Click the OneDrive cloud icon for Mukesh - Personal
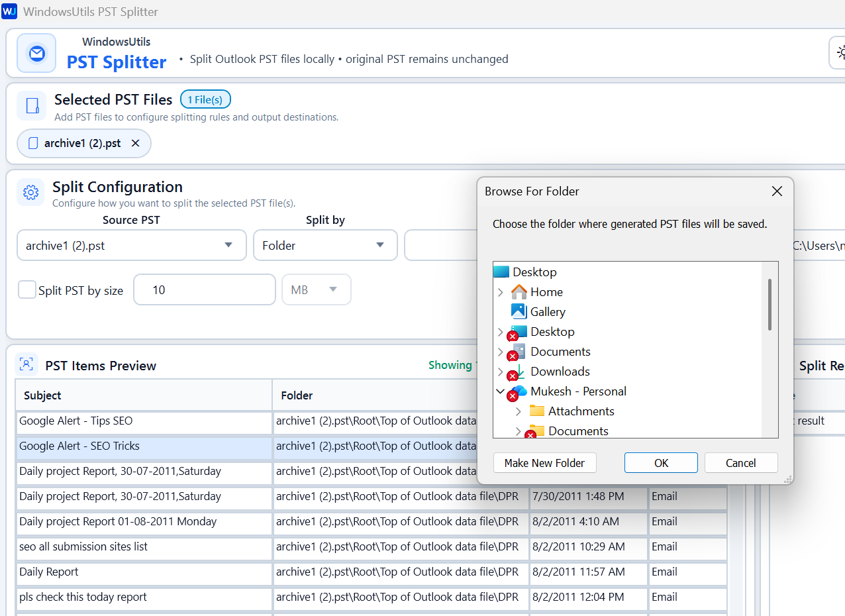 519,391
